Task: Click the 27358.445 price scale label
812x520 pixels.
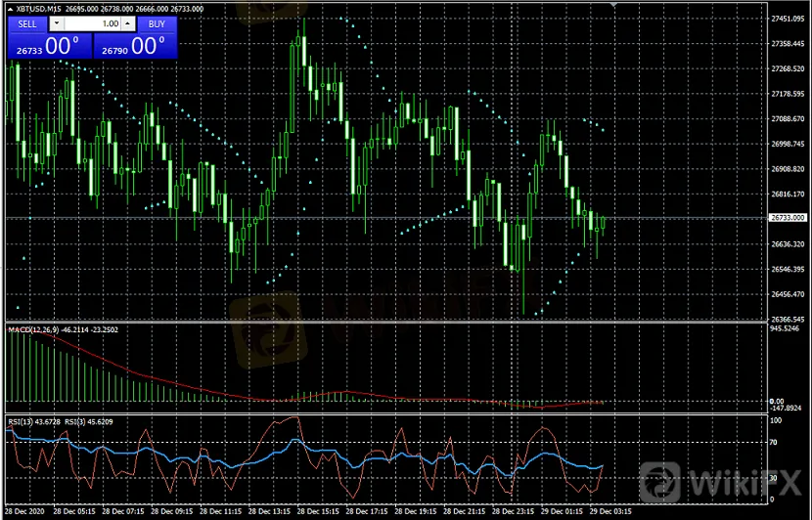Action: pyautogui.click(x=789, y=44)
